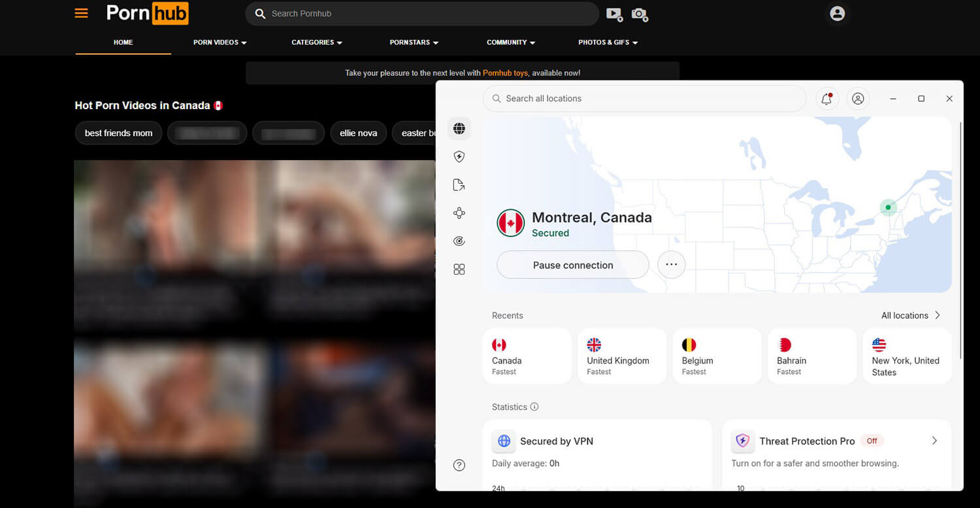Image resolution: width=980 pixels, height=508 pixels.
Task: Expand the PORN VIDEOS nav dropdown
Action: pyautogui.click(x=220, y=42)
